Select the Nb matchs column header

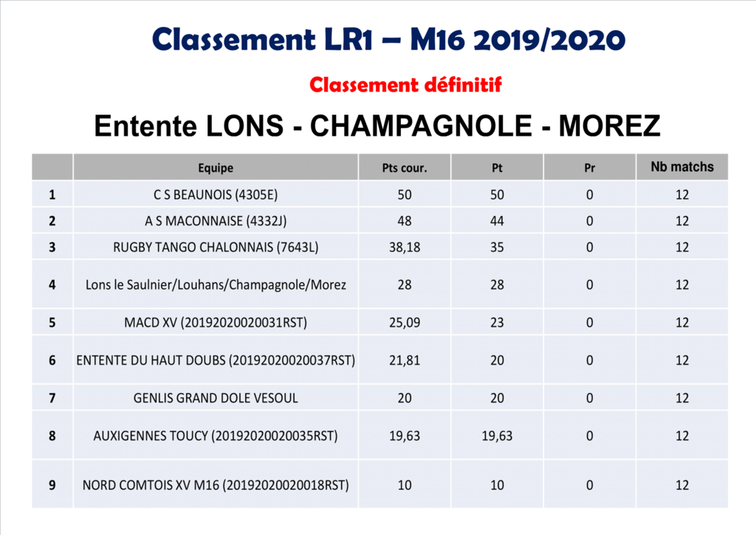pos(682,167)
